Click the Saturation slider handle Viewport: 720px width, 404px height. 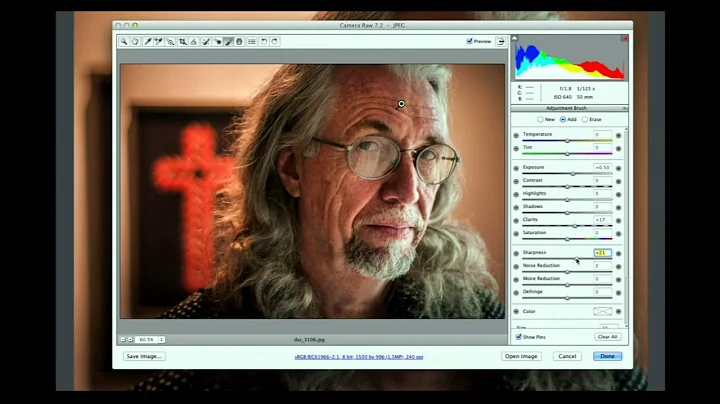568,239
